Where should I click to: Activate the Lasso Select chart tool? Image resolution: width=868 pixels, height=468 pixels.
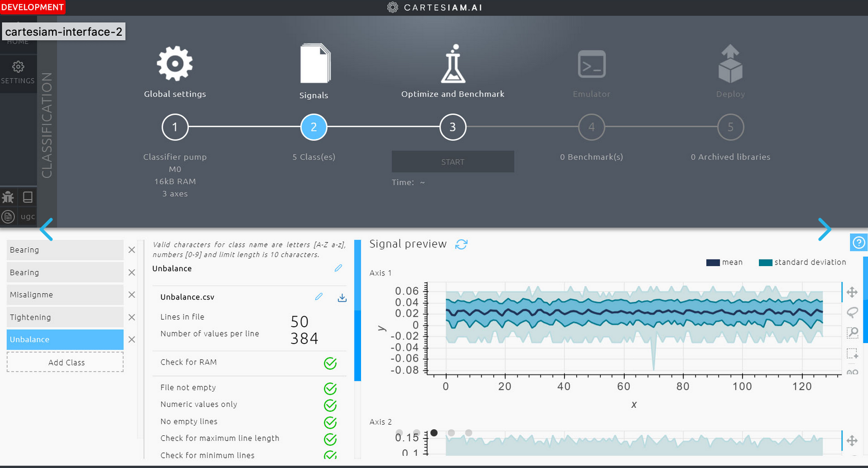pos(852,312)
